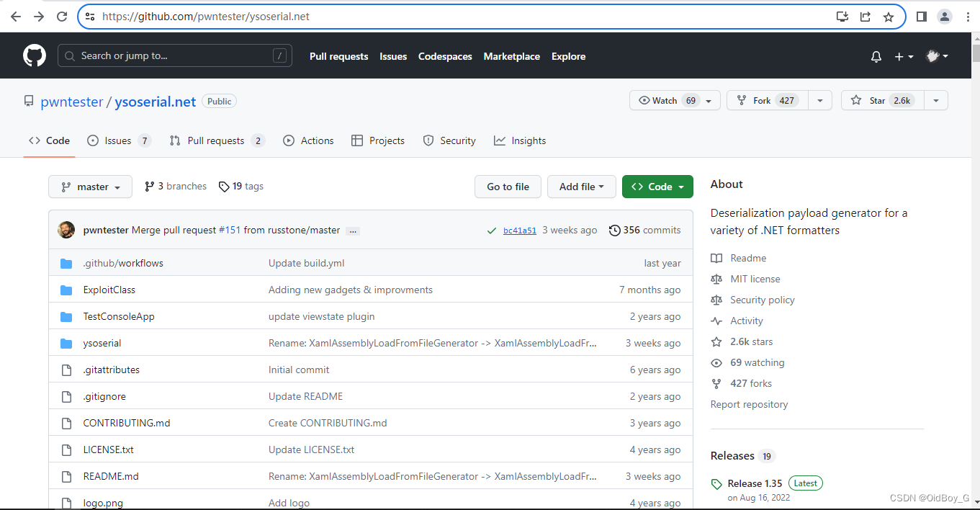Select the Code tab

click(x=49, y=140)
